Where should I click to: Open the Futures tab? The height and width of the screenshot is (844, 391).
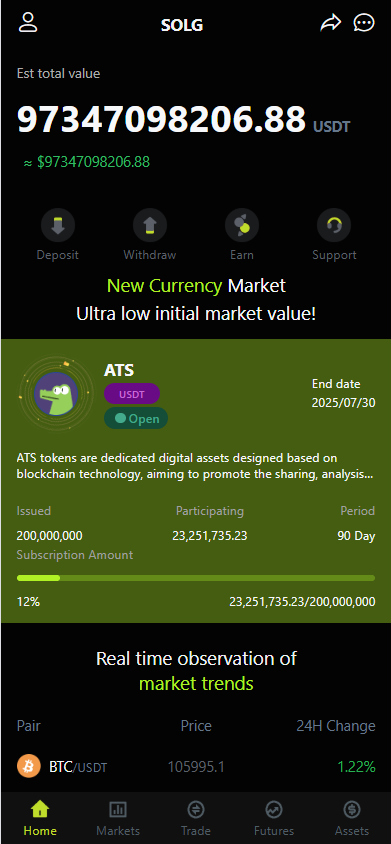274,818
